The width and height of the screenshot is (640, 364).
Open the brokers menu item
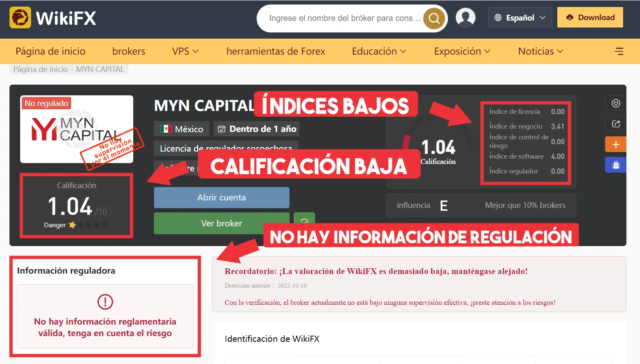129,51
